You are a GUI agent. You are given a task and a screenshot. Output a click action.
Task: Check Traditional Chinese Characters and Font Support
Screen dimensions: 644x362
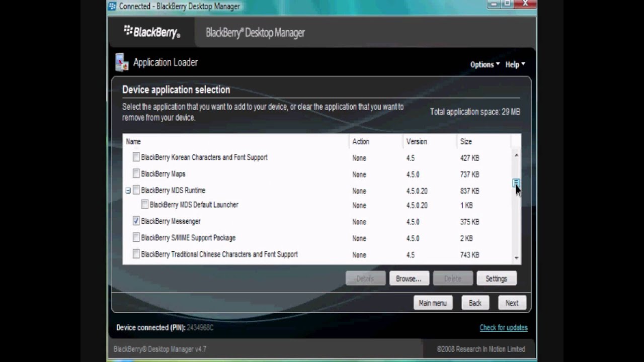click(x=136, y=254)
